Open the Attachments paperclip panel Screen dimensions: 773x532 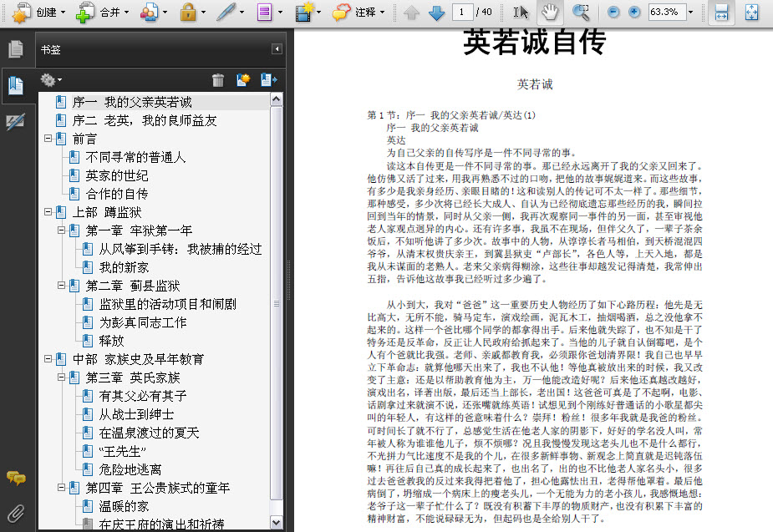click(16, 514)
